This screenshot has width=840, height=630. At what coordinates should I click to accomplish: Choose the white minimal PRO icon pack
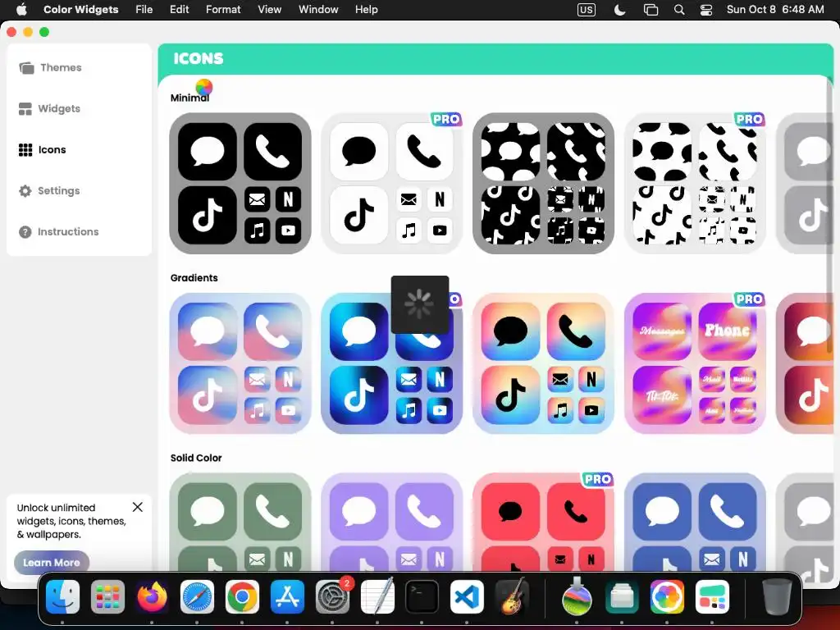(x=391, y=183)
